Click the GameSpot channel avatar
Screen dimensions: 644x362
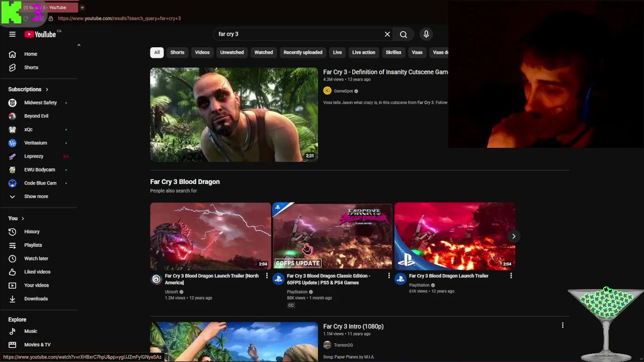point(328,90)
